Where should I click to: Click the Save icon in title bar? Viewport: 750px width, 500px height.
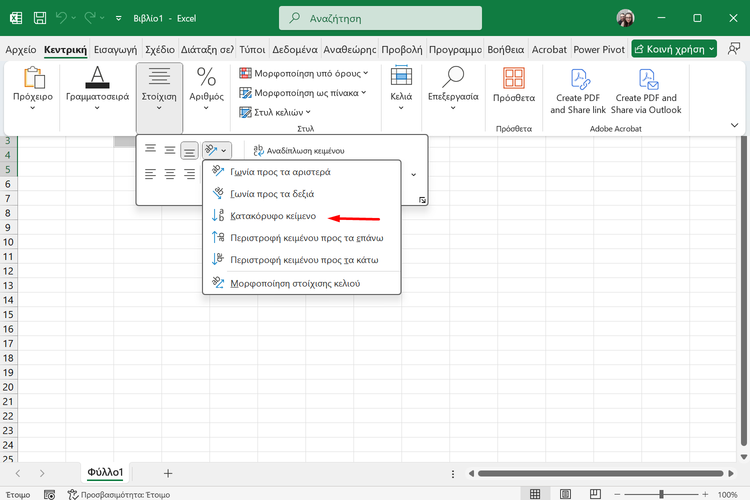(38, 18)
